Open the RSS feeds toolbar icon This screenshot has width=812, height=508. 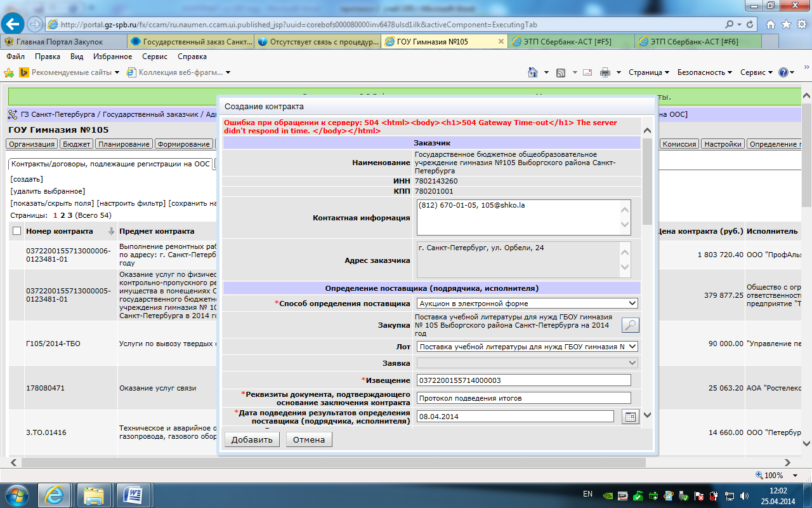(x=561, y=72)
